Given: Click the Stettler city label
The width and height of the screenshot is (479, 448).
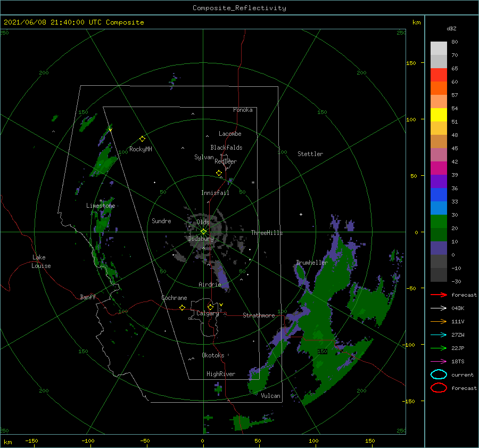Looking at the screenshot, I should (x=310, y=154).
